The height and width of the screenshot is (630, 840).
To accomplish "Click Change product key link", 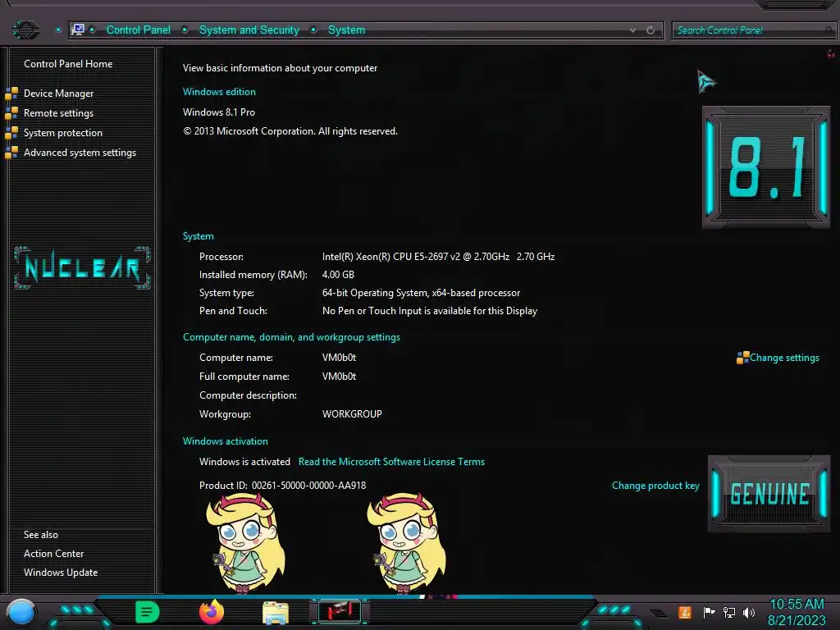I will (x=655, y=486).
